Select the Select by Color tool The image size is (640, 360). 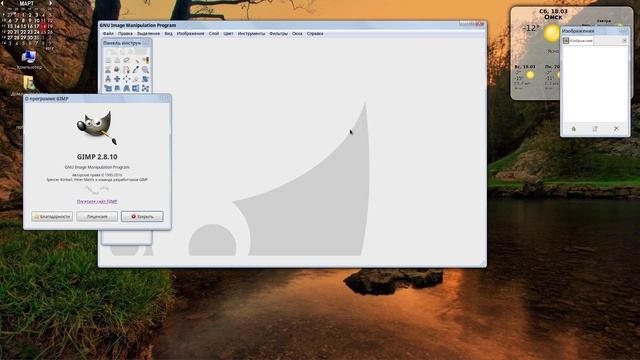click(145, 60)
